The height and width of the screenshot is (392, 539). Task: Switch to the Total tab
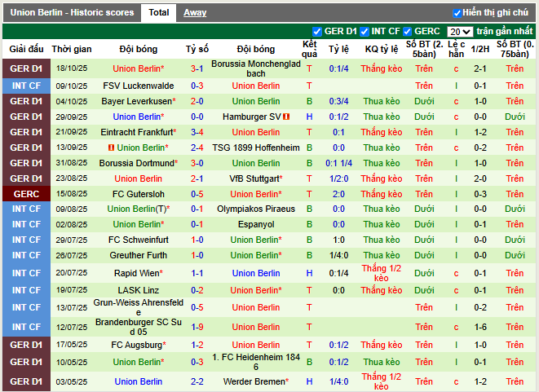click(x=159, y=13)
